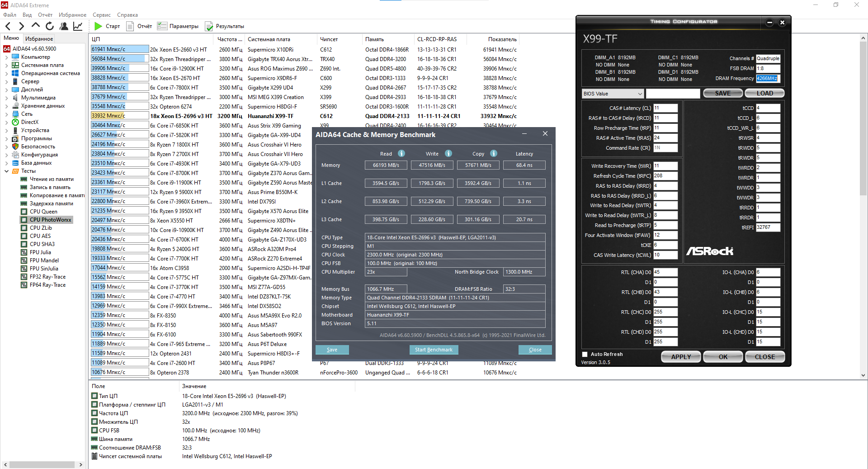Select the 18x Xeon E5-2696 v3 HT row

[304, 116]
